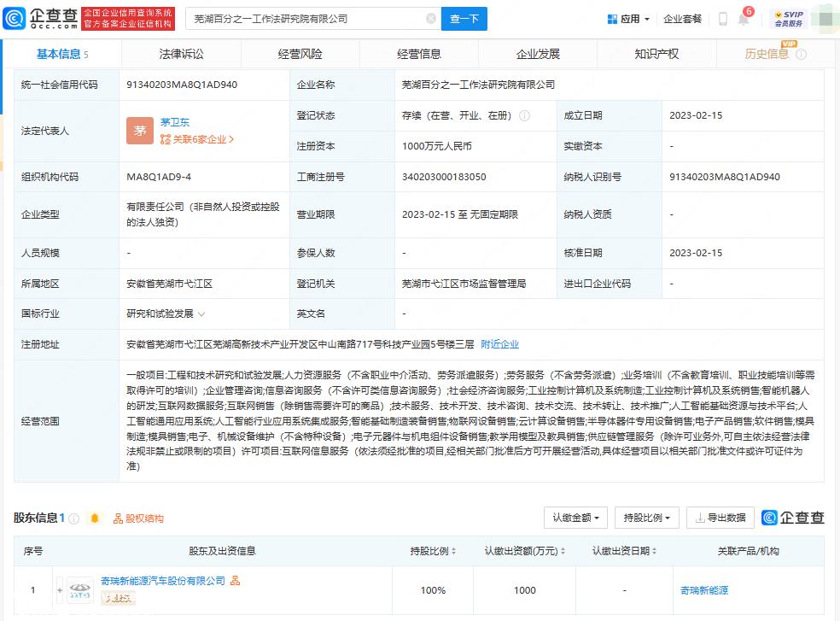Select region text 安徽省芜湖市弋江区
This screenshot has height=621, width=840.
(169, 284)
